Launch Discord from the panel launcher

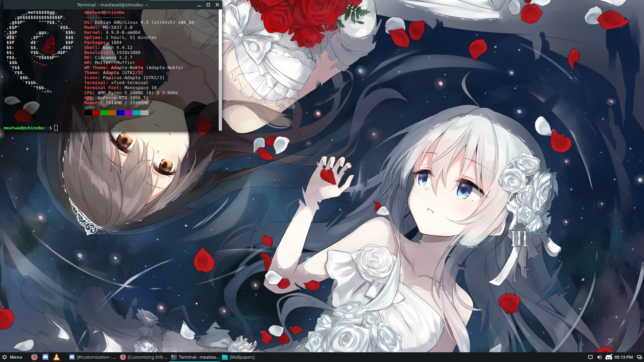[x=45, y=357]
